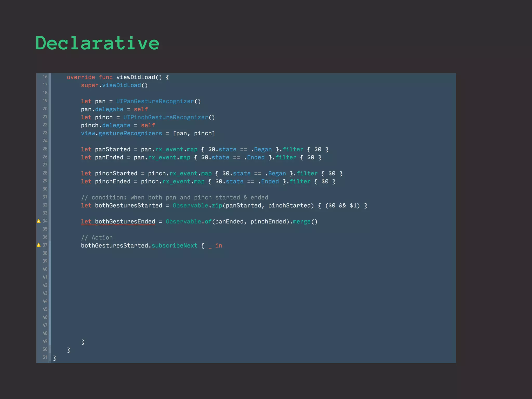Click 'subscribeNext' on line 37

coord(175,246)
